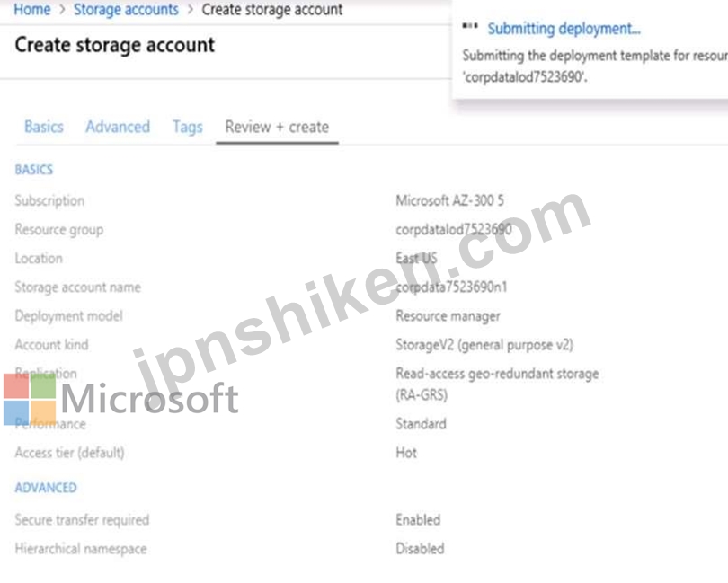Go to Storage accounts breadcrumb
The width and height of the screenshot is (728, 583).
[126, 9]
